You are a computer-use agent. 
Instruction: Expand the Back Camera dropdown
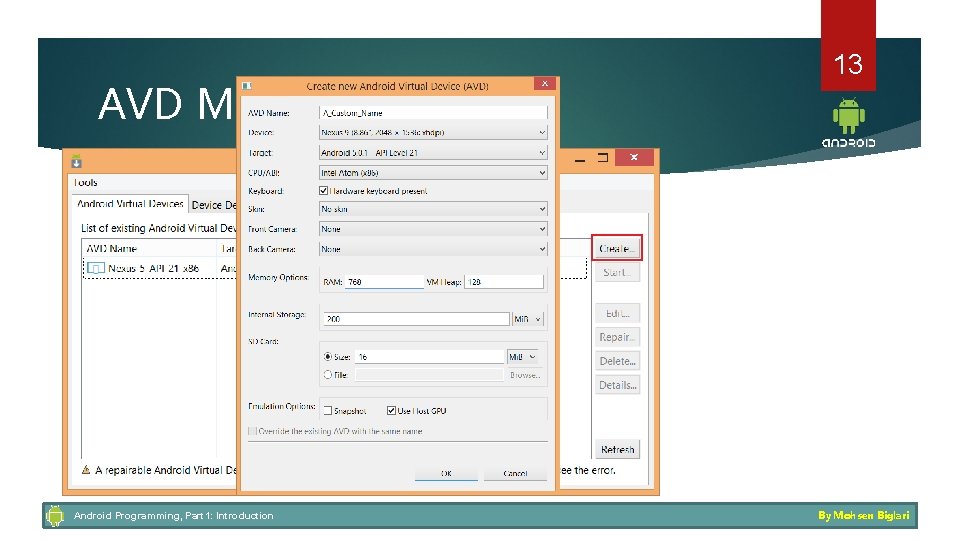(x=433, y=249)
